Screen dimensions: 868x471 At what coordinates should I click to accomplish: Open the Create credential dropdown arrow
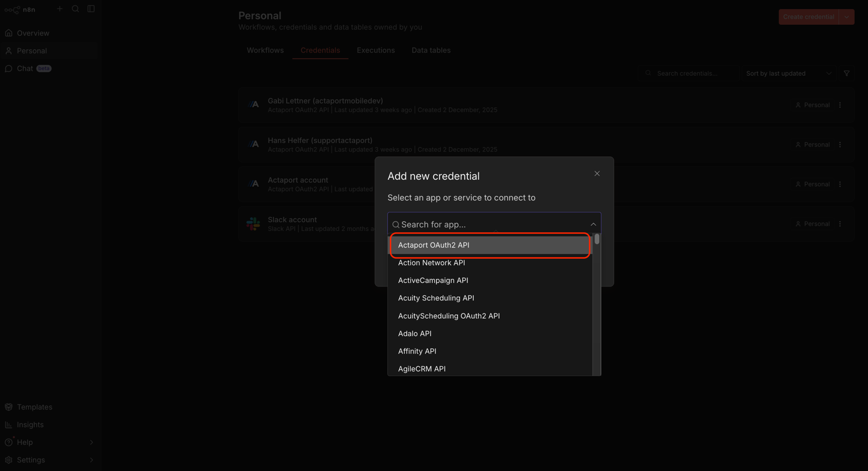[x=847, y=17]
